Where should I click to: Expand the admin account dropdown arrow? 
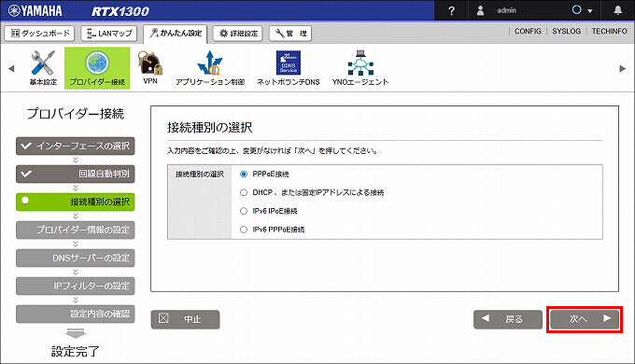tap(590, 11)
